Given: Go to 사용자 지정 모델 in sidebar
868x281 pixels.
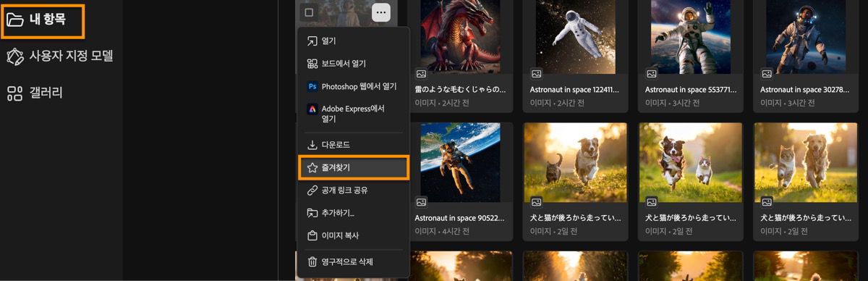Looking at the screenshot, I should (x=60, y=56).
